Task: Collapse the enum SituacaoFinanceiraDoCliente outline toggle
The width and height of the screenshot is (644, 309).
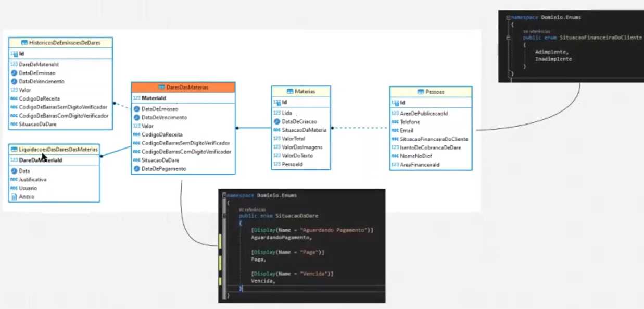Action: [x=507, y=38]
